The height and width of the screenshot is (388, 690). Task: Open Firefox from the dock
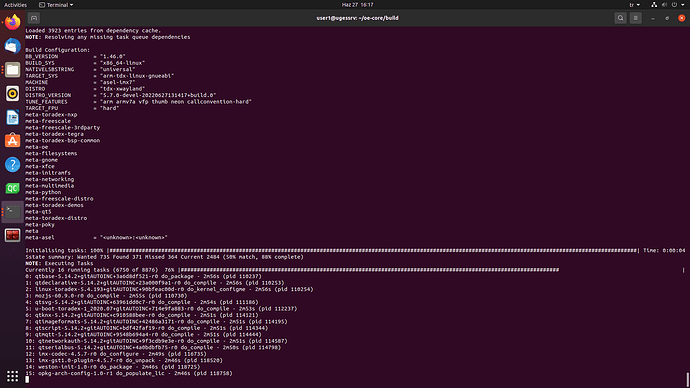pyautogui.click(x=12, y=22)
